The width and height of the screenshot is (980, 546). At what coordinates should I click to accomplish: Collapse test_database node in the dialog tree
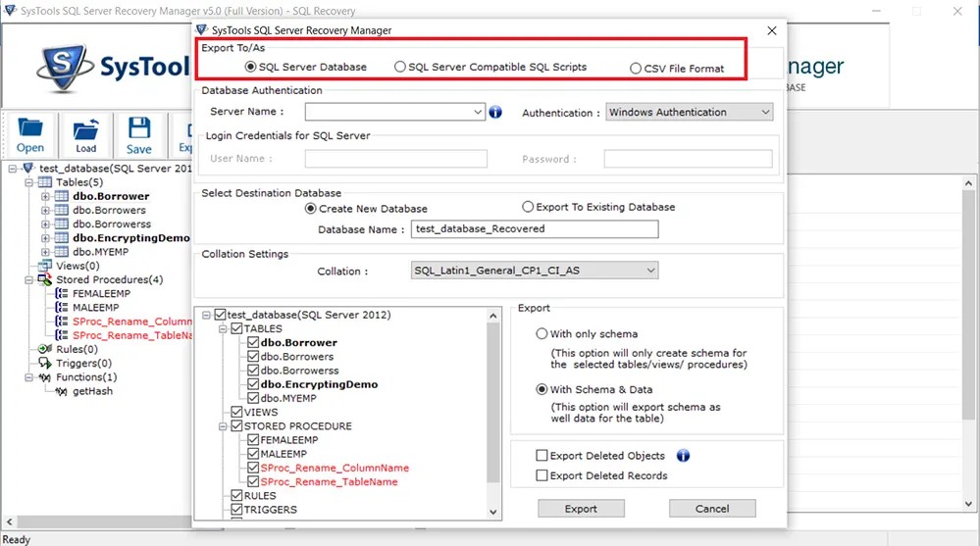tap(206, 315)
